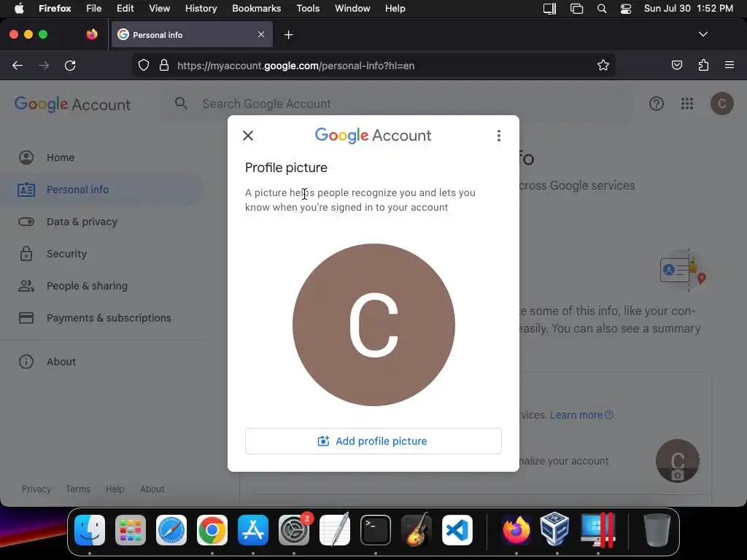Click the profile photo with camera badge
747x560 pixels.
coord(678,461)
